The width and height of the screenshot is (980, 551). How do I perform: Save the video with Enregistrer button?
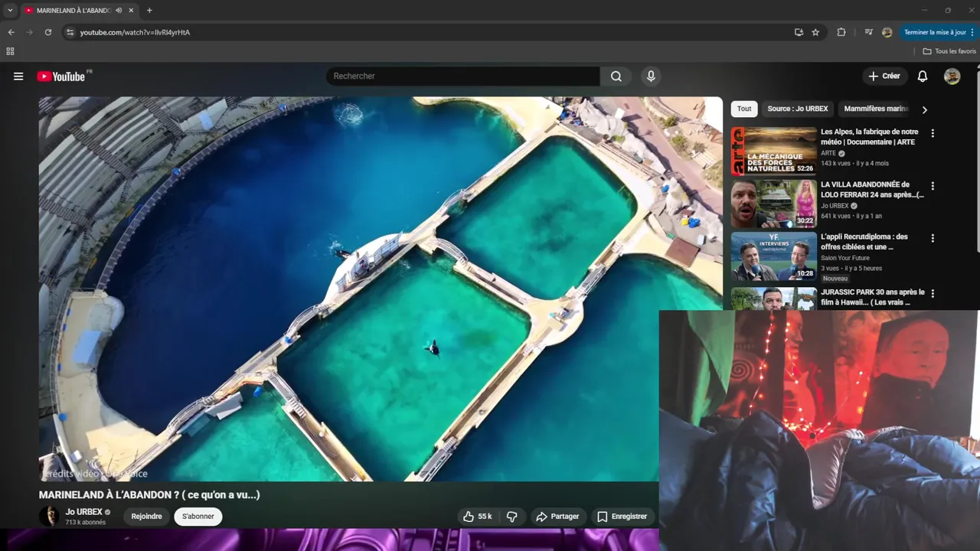622,517
